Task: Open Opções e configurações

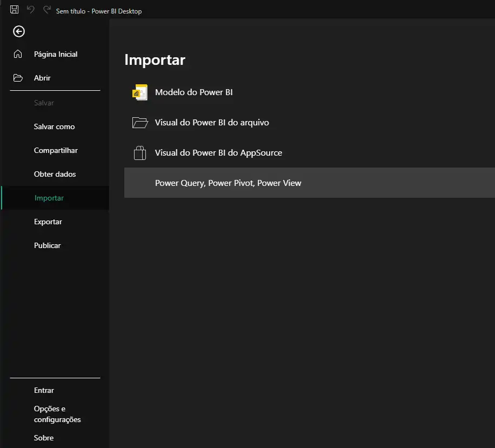Action: 57,414
